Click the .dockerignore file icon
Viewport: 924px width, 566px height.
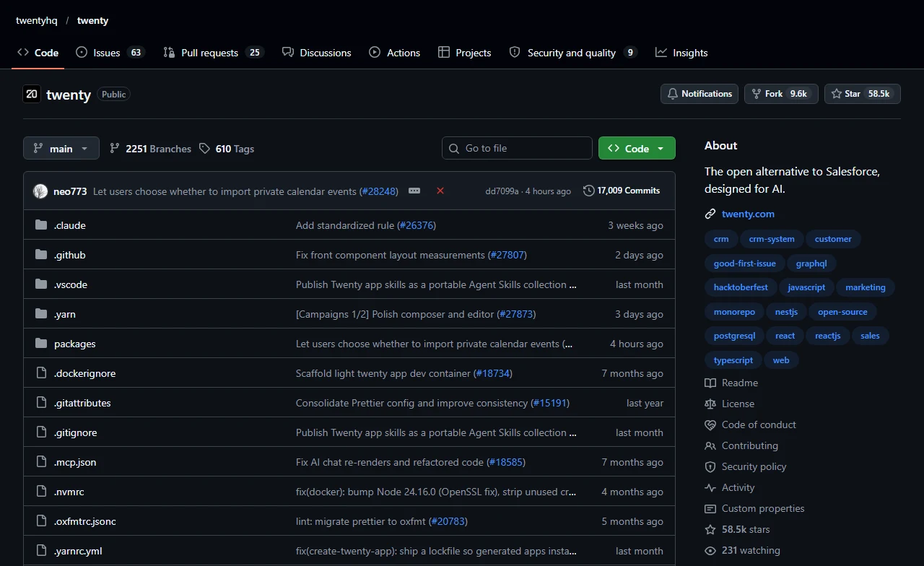tap(41, 373)
